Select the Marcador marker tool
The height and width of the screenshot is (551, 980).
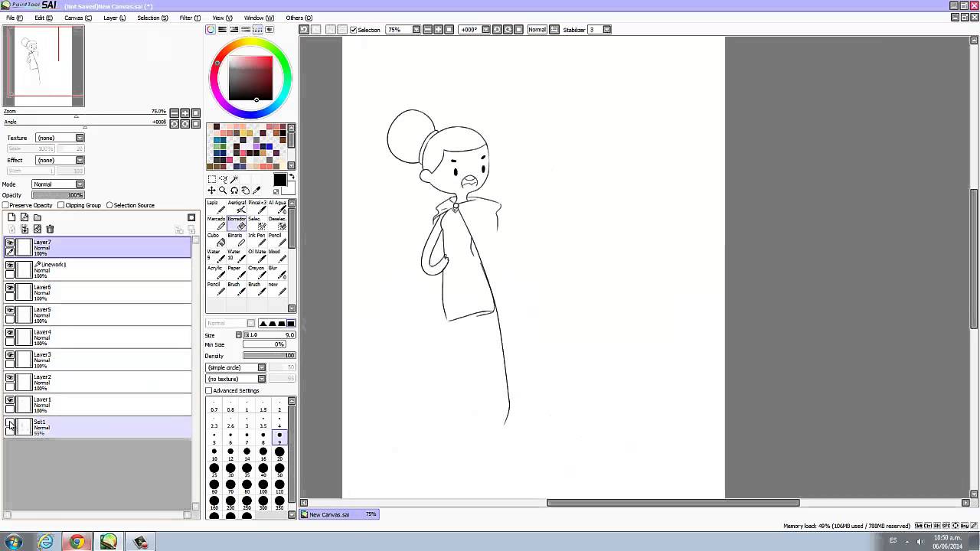click(216, 223)
